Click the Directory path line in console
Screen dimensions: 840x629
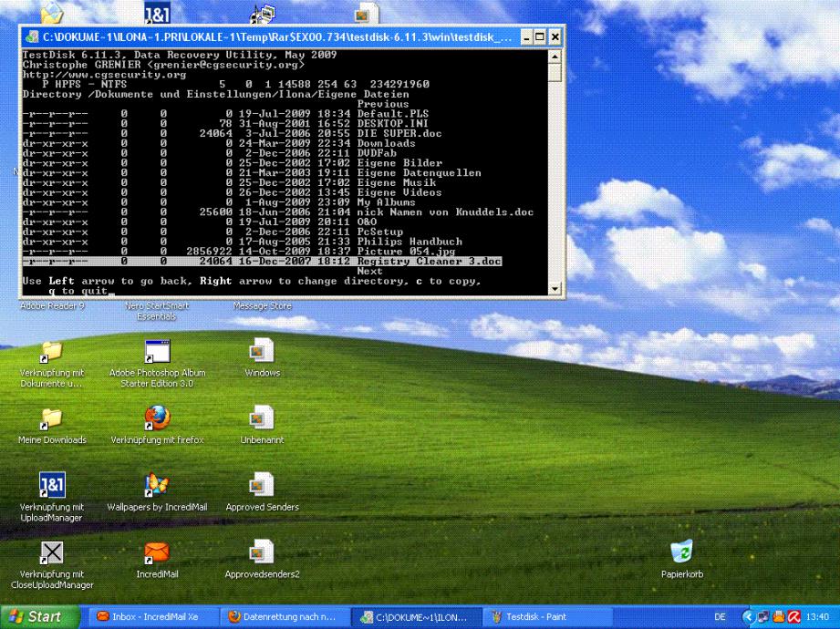click(216, 94)
